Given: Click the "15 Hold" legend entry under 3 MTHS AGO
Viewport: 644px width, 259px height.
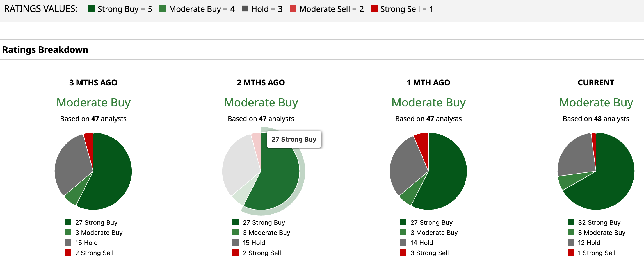Looking at the screenshot, I should (x=86, y=243).
